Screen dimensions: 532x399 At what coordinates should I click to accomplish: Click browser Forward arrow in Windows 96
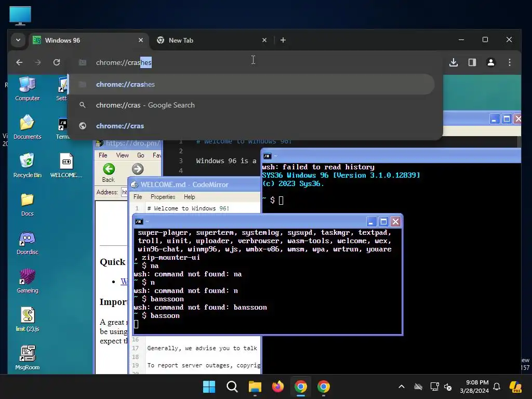[137, 169]
